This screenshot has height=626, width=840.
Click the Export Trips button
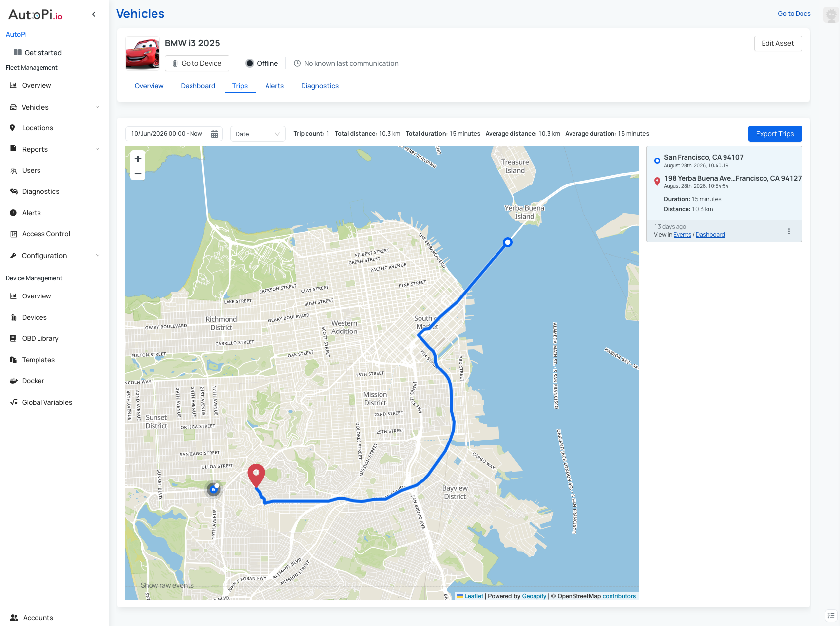coord(775,134)
